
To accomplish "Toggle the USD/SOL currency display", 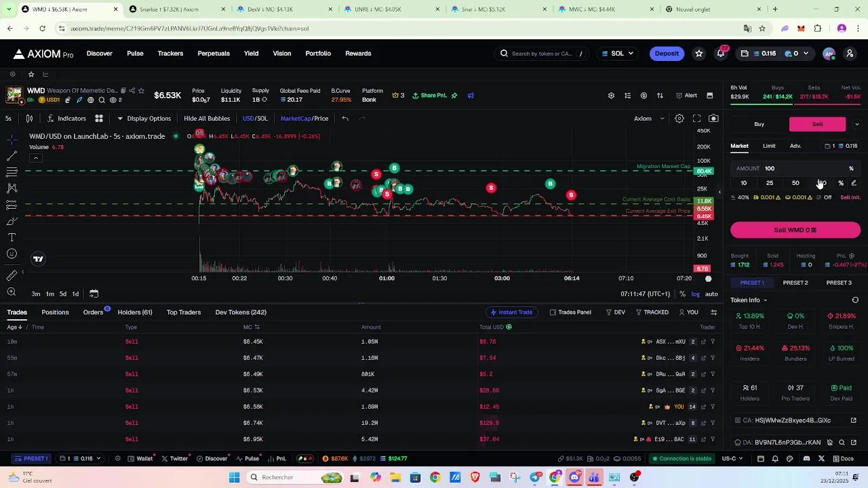I will click(256, 119).
